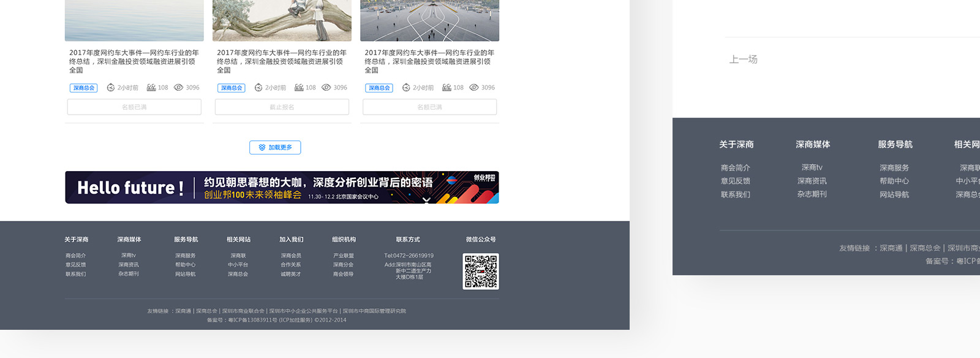Click 上一场 in the enlarged right panel
Image resolution: width=980 pixels, height=358 pixels.
pyautogui.click(x=744, y=59)
